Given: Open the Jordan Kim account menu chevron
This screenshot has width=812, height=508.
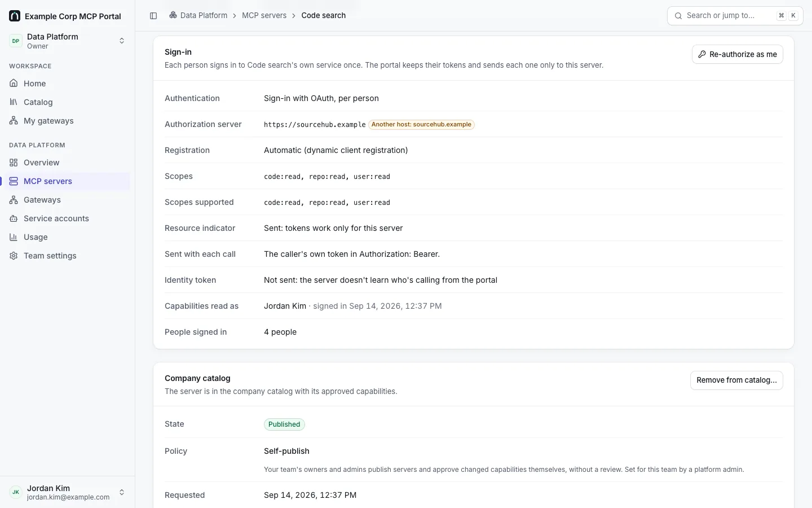Looking at the screenshot, I should 122,492.
